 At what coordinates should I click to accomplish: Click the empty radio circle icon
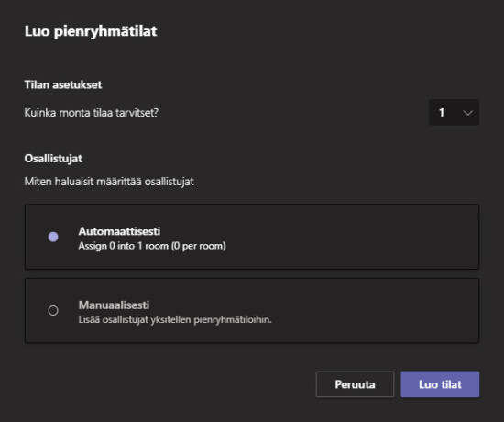coord(53,311)
